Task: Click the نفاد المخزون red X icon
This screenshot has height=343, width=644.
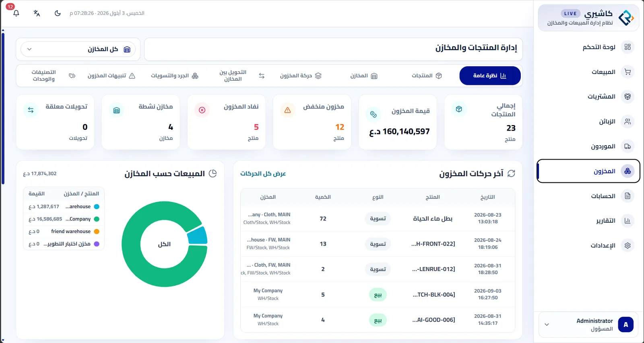Action: coord(202,110)
